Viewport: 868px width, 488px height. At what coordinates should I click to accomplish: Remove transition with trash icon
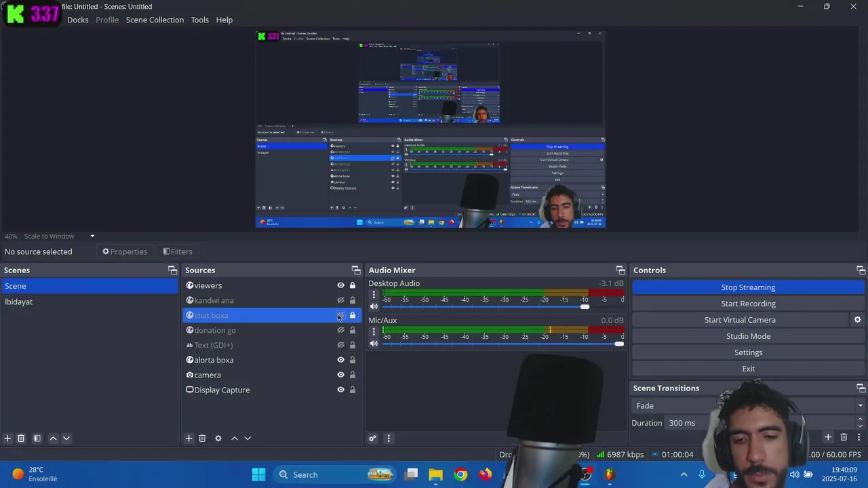(x=844, y=438)
